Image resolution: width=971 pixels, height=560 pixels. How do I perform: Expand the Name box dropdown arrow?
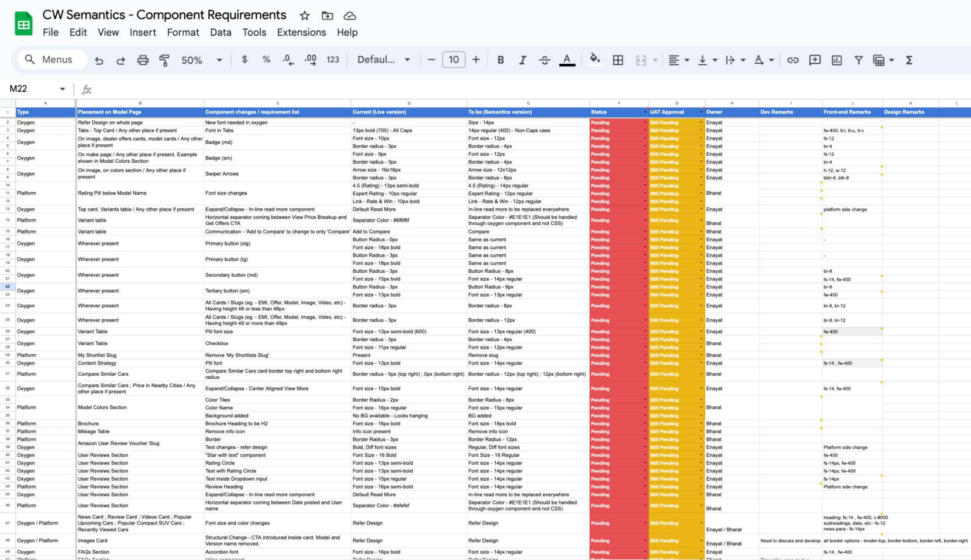(x=62, y=89)
